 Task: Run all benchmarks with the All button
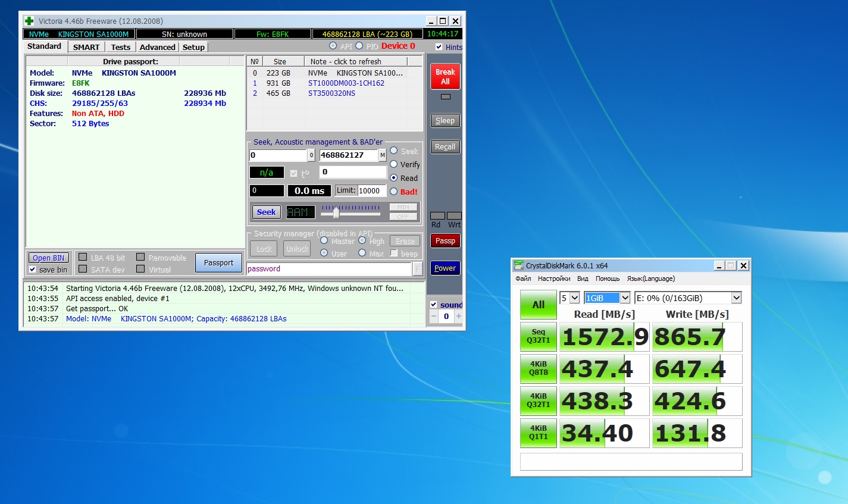(x=539, y=305)
